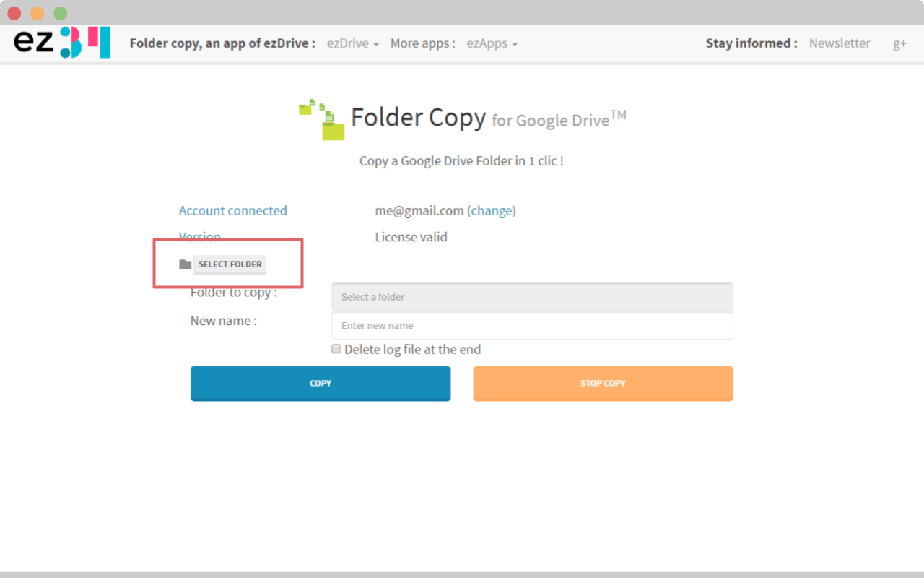
Task: Click the Folder Copy green folders icon
Action: click(x=322, y=119)
